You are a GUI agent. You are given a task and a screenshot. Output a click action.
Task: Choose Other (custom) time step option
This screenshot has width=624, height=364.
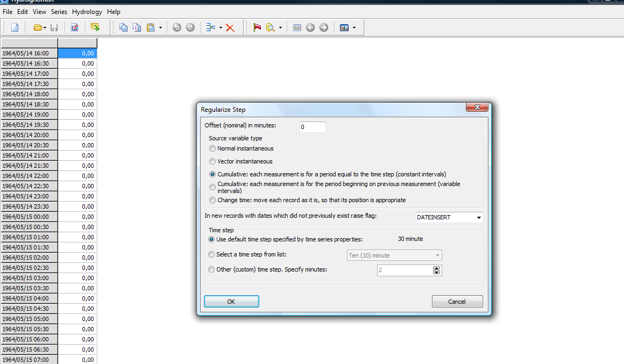(x=211, y=270)
